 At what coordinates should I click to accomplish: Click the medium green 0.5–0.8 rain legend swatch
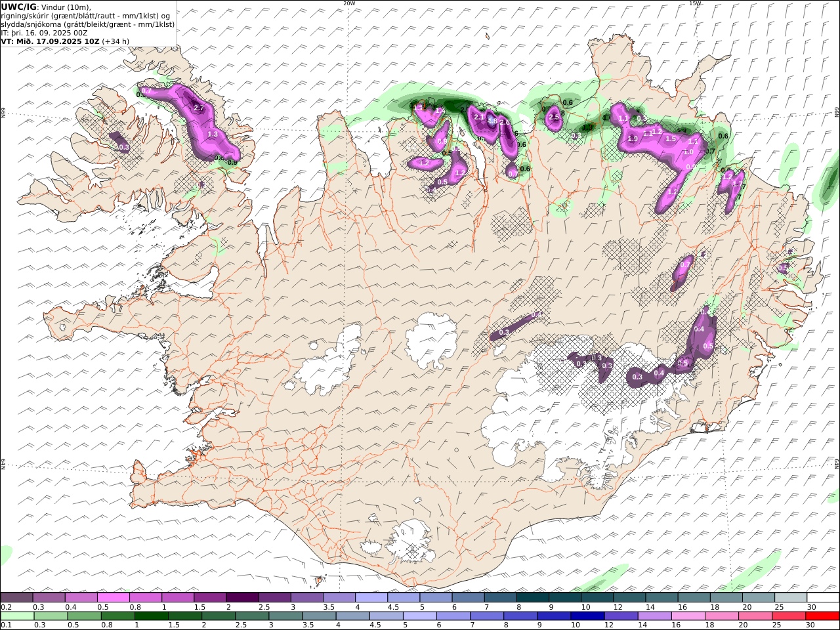coord(84,616)
